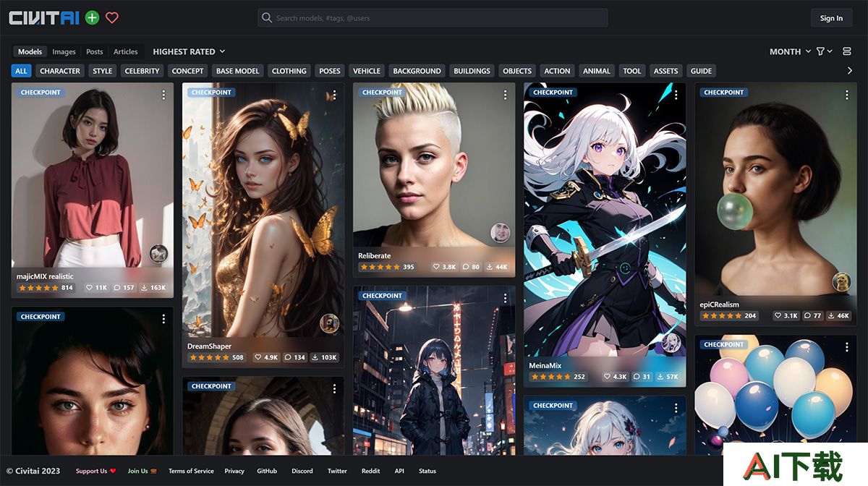Click the Support Us footer link

point(95,471)
